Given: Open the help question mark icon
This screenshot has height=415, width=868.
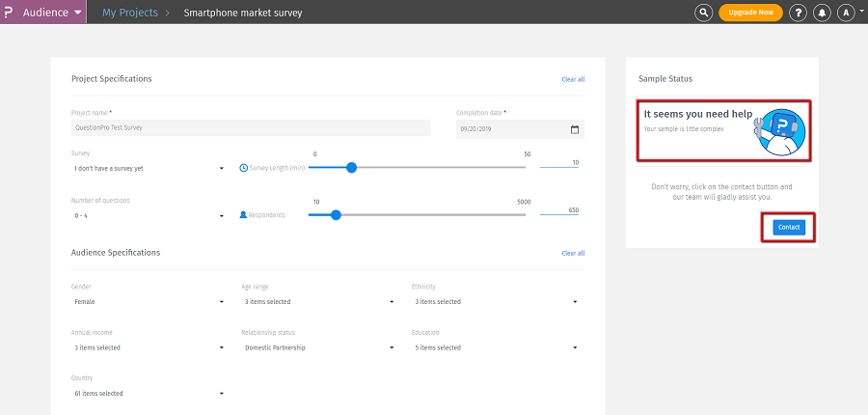Looking at the screenshot, I should coord(798,13).
